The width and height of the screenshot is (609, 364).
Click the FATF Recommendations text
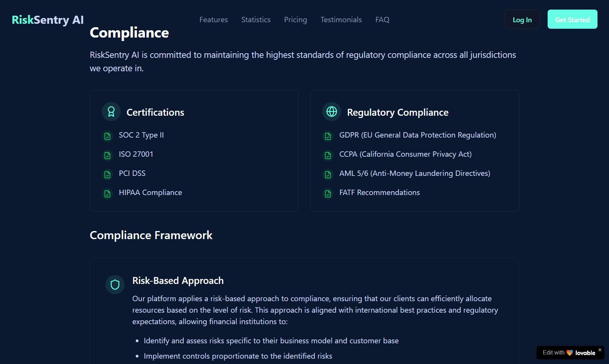pyautogui.click(x=380, y=192)
